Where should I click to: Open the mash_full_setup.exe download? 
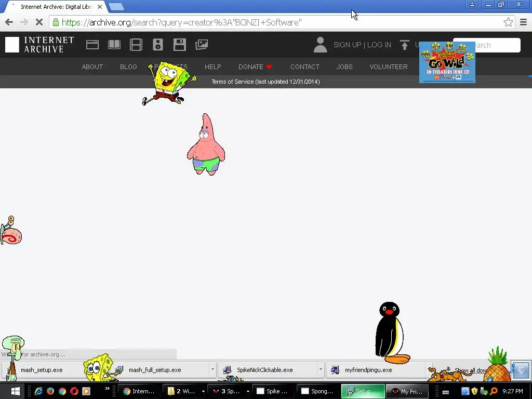[155, 370]
